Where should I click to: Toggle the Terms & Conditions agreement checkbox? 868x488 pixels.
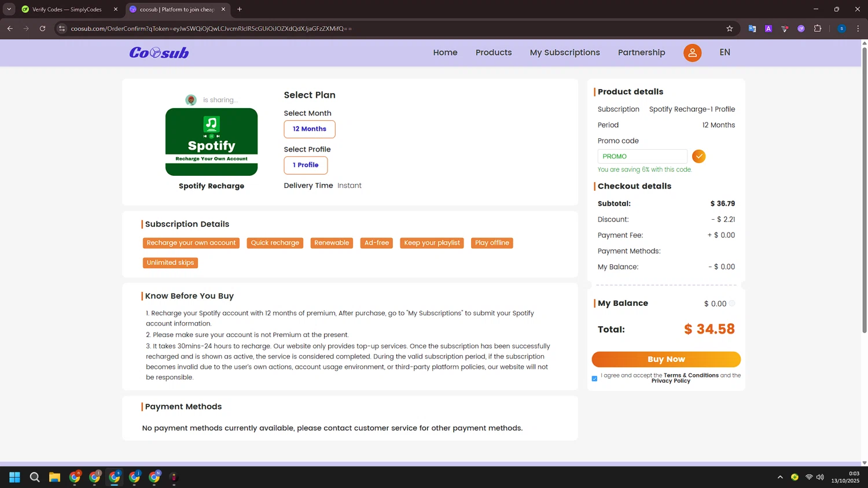pyautogui.click(x=594, y=379)
